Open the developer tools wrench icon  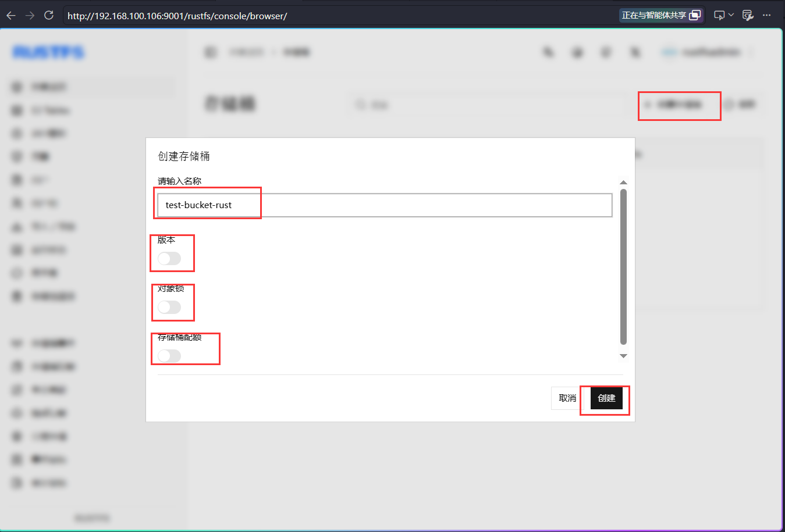tap(748, 16)
